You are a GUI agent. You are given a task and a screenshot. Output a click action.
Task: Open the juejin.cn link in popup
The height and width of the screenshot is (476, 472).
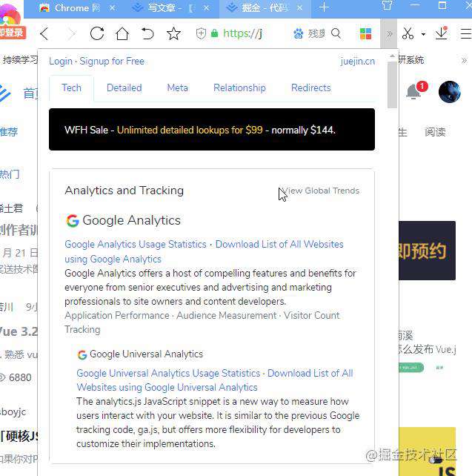[x=357, y=62]
